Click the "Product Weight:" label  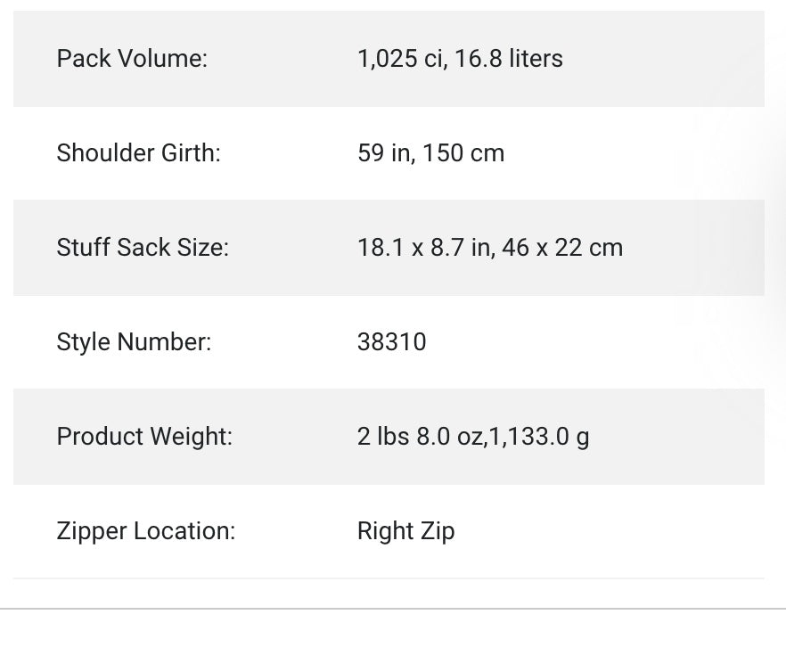click(x=144, y=437)
